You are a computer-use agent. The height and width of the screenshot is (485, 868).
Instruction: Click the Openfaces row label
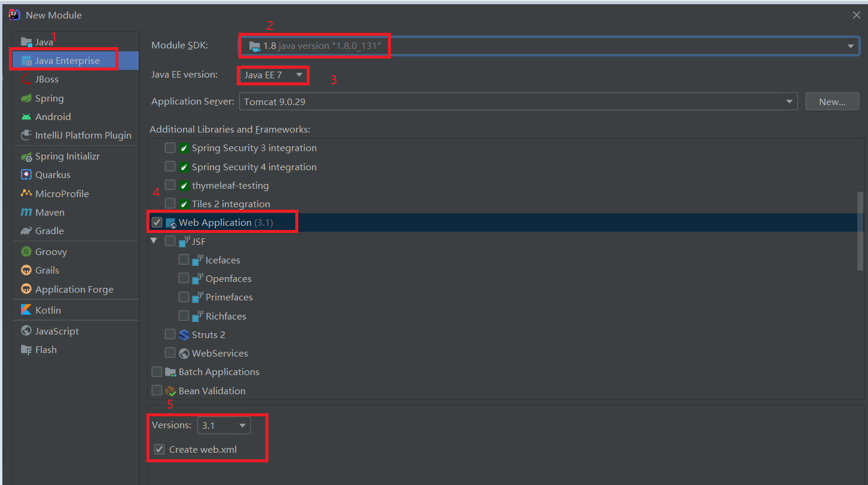click(228, 279)
